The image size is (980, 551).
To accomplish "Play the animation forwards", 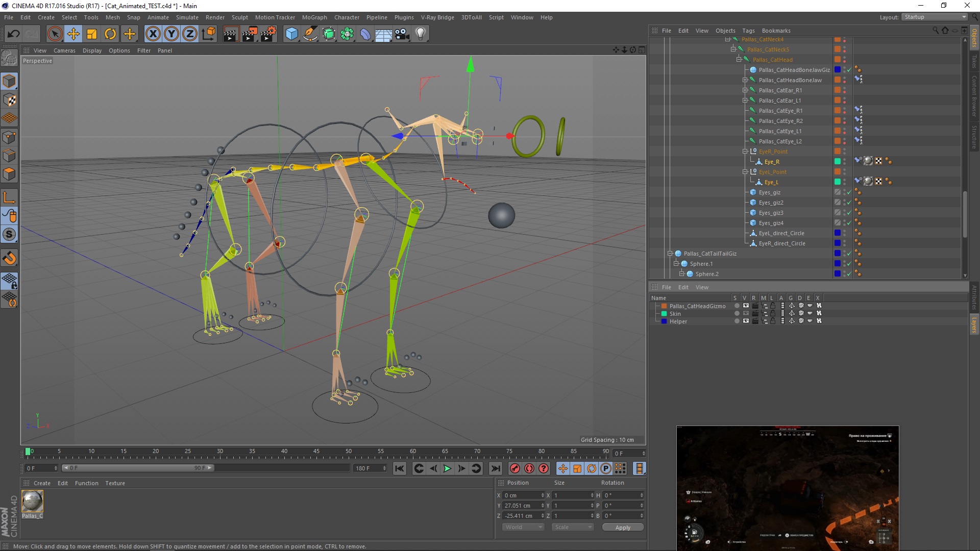I will (x=447, y=468).
